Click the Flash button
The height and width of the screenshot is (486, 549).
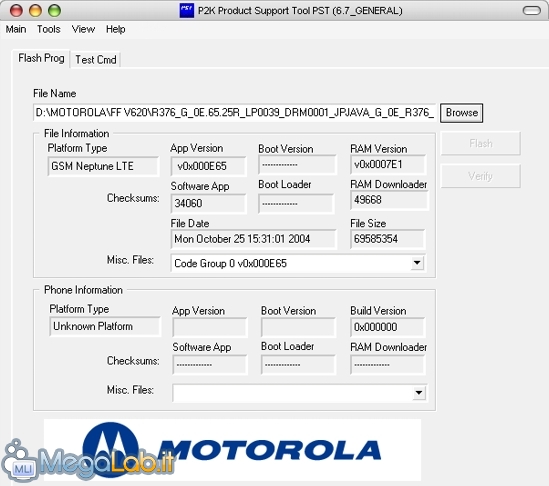click(480, 143)
